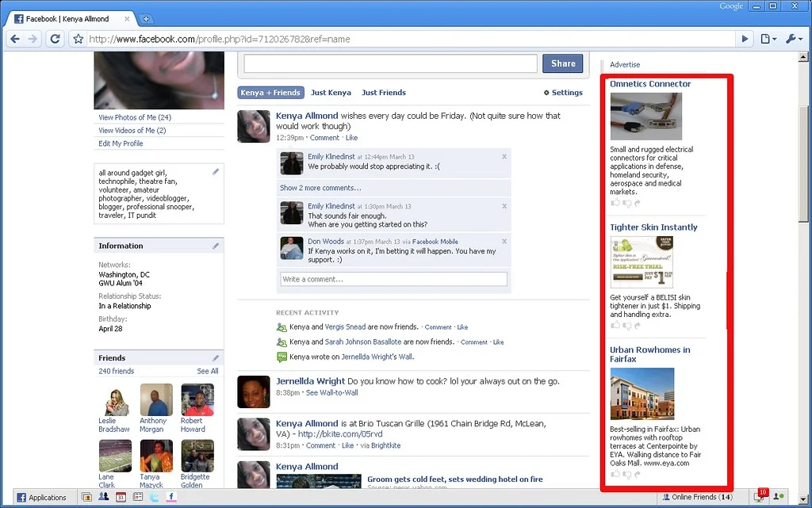Open the pink-underlined Facebook app icon in bottom bar
This screenshot has height=508, width=812.
coord(171,497)
